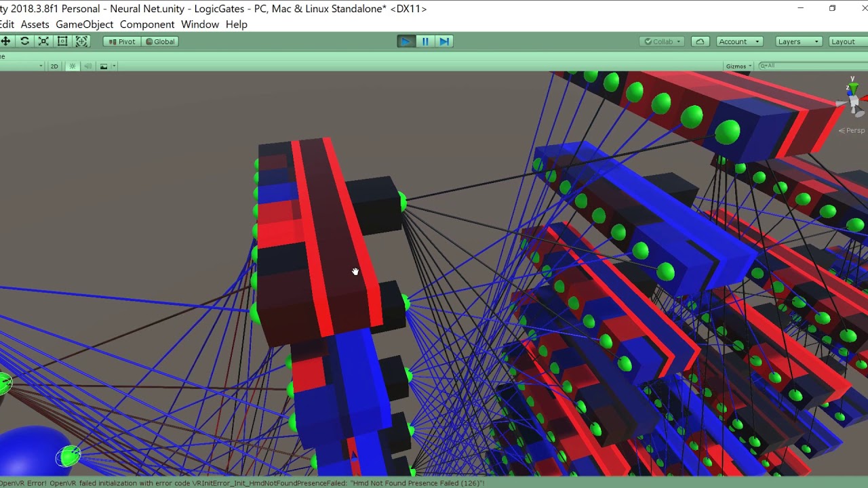This screenshot has height=488, width=868.
Task: Select the combined Transform tool
Action: pyautogui.click(x=81, y=41)
